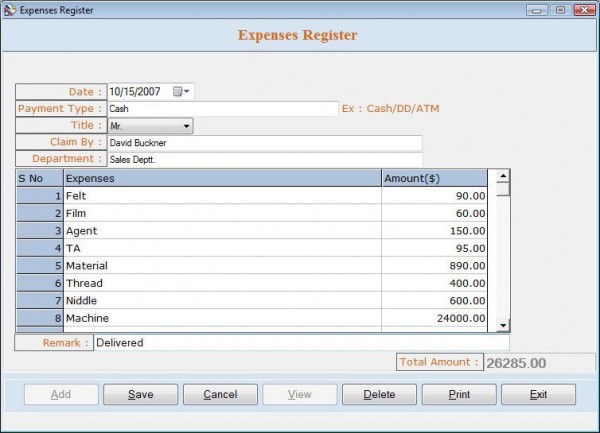600x433 pixels.
Task: Select the Material expense cell
Action: pos(223,265)
